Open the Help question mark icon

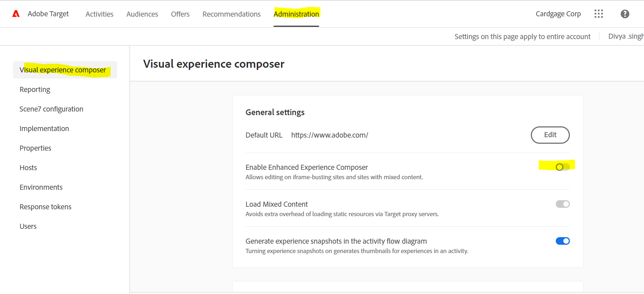(x=624, y=14)
